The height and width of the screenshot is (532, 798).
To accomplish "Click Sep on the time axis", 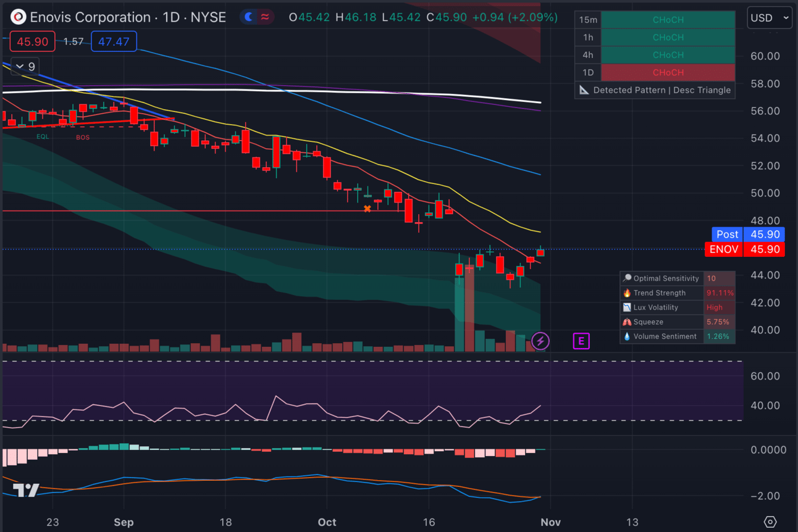I will point(124,522).
